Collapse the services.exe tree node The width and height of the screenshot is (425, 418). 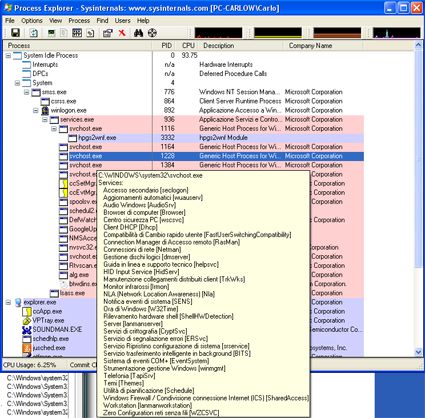(45, 120)
